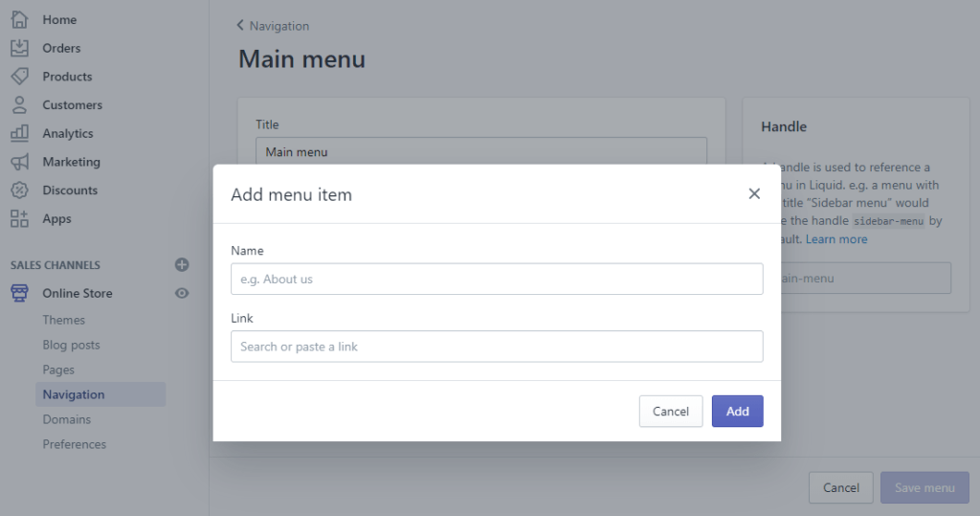Close the Add menu item dialog
Screen dimensions: 980x516
754,193
